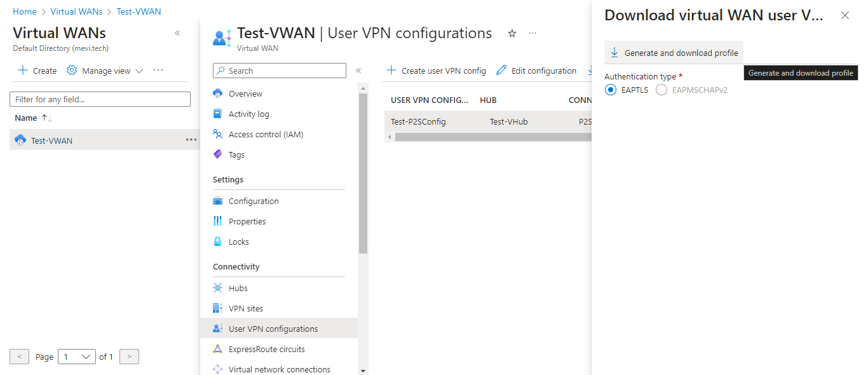
Task: Close the Download virtual WAN user VPN panel
Action: 845,15
